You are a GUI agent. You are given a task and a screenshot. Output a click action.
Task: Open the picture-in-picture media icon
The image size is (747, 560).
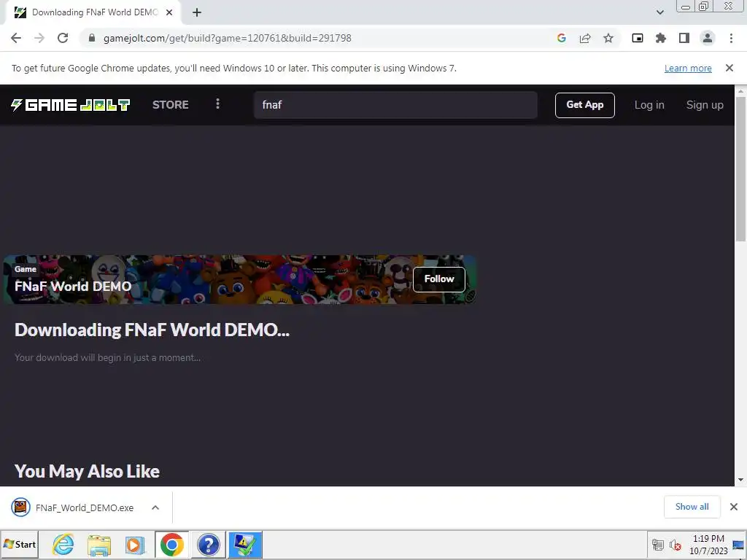[x=638, y=38]
